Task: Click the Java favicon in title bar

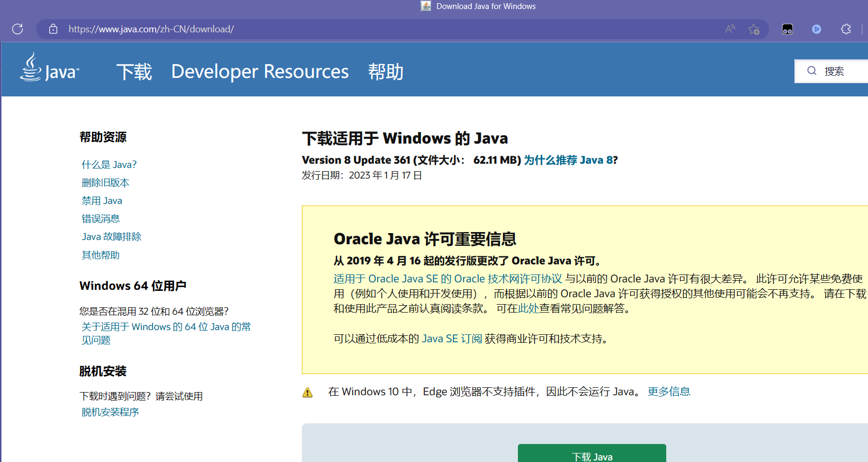Action: [x=426, y=6]
